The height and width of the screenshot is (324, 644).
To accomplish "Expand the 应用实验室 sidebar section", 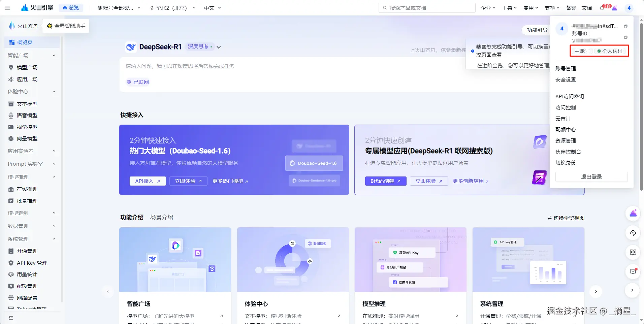I will point(54,151).
